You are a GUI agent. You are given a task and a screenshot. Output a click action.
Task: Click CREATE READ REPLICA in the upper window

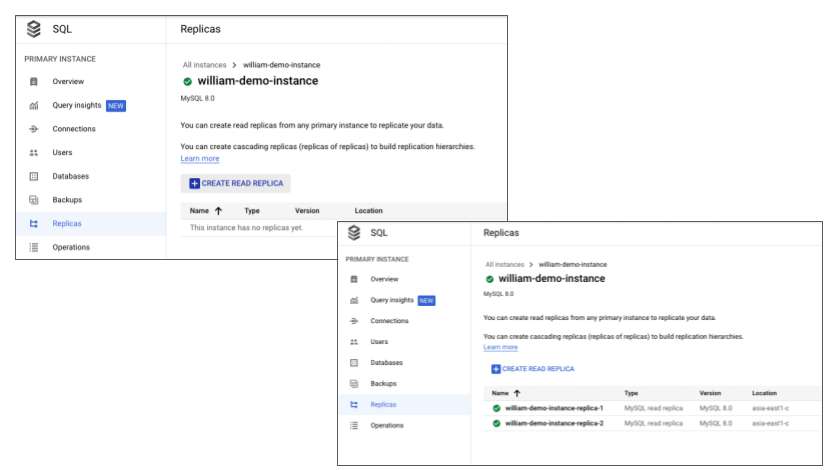point(236,183)
